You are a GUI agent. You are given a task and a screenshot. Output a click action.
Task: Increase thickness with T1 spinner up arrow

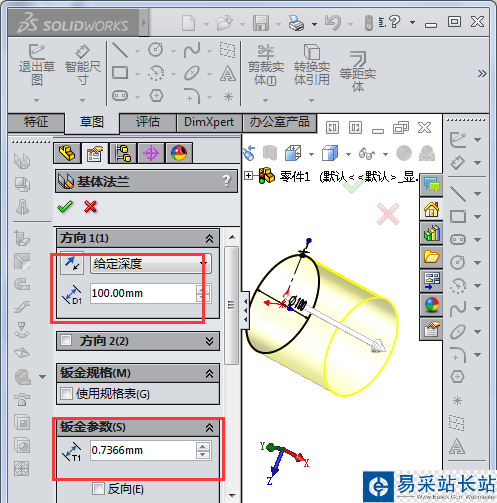pos(203,446)
